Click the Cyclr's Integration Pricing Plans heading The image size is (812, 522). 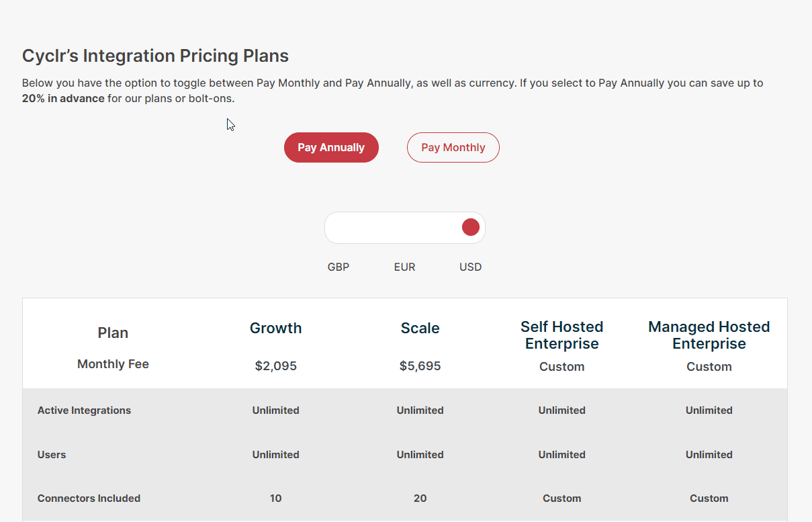pos(155,56)
